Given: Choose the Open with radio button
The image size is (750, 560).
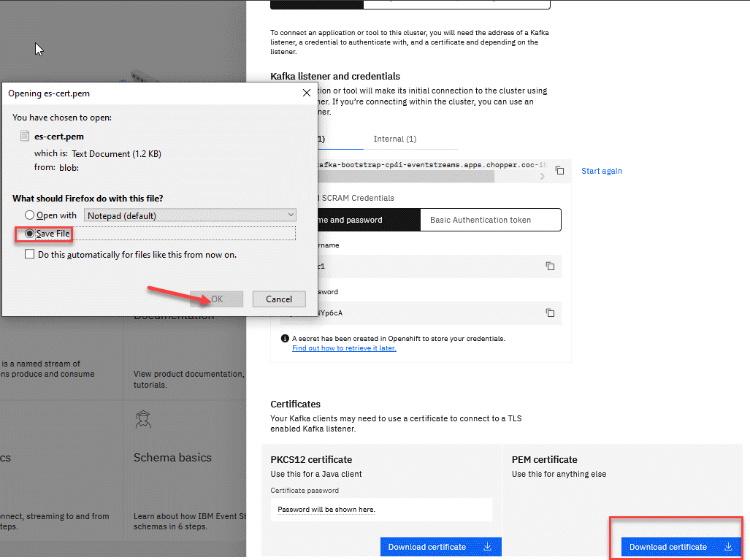Looking at the screenshot, I should [x=30, y=215].
